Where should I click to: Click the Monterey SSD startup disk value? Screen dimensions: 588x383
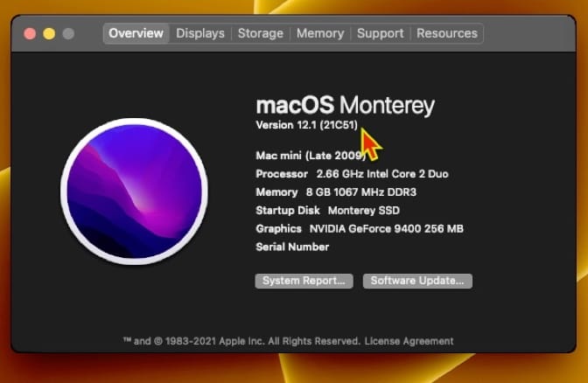click(x=364, y=211)
